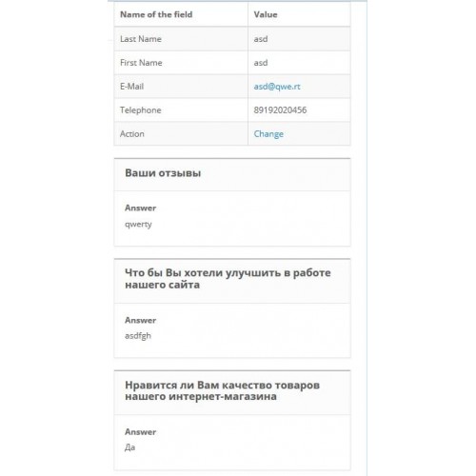This screenshot has height=476, width=476.
Task: Select the 'asdfgh' answer text
Action: coord(138,336)
